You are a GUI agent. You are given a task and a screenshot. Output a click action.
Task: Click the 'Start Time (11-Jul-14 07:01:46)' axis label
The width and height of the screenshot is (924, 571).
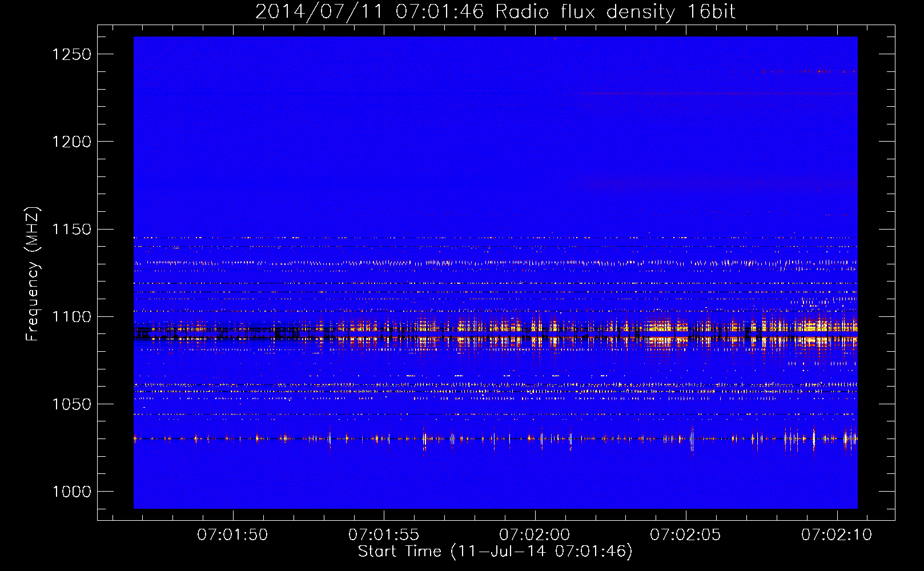[495, 552]
